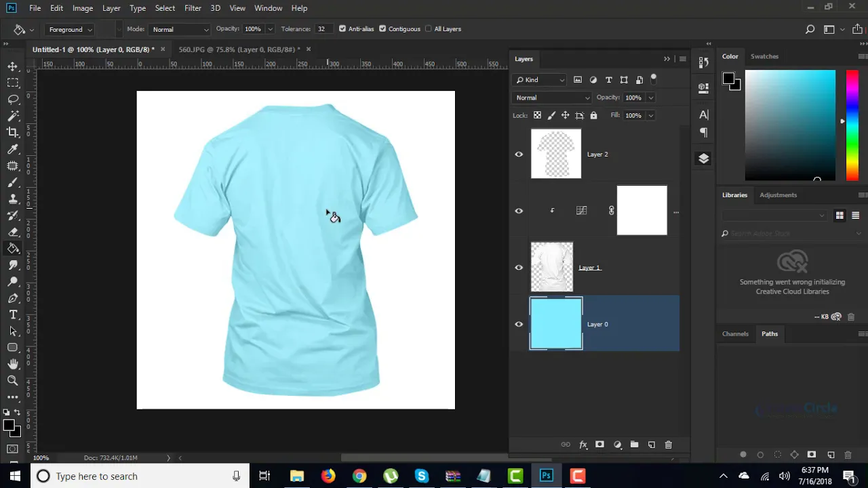Select the Dodge tool
868x488 pixels.
[x=12, y=282]
